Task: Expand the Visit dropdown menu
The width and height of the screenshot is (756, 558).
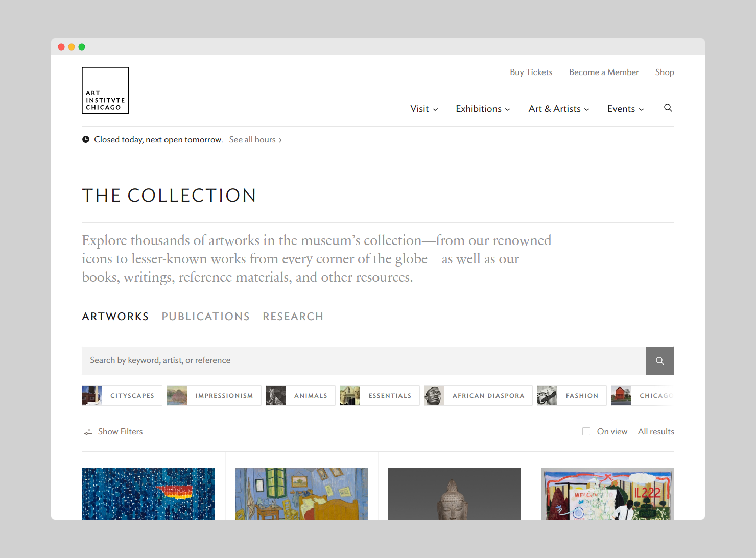Action: [x=424, y=109]
